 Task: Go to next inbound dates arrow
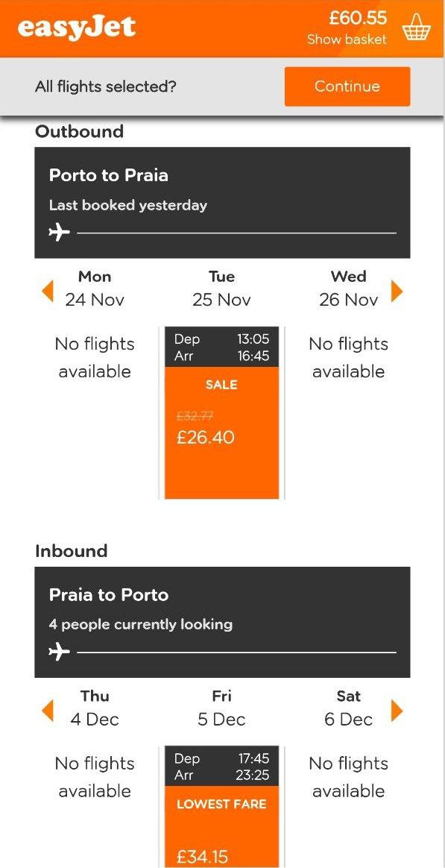coord(397,711)
